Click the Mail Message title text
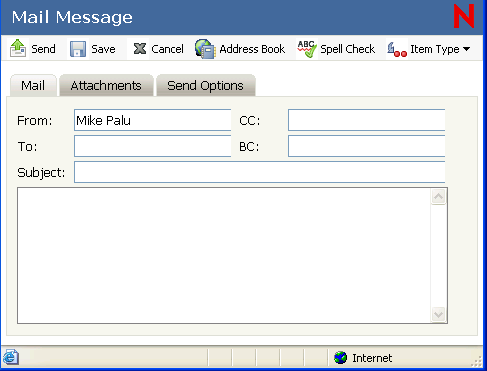Viewport: 487px width, 371px height. click(72, 17)
